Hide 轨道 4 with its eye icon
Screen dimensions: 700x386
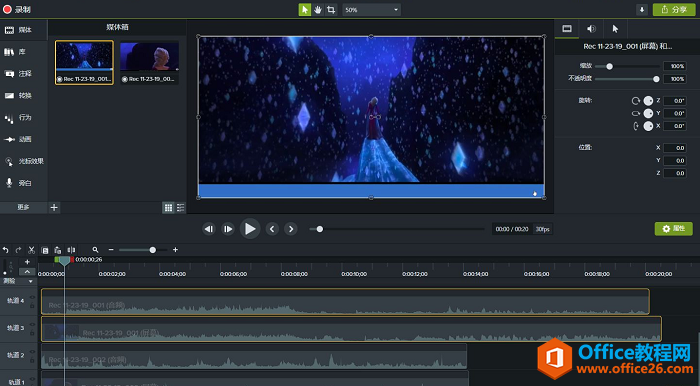click(x=32, y=297)
